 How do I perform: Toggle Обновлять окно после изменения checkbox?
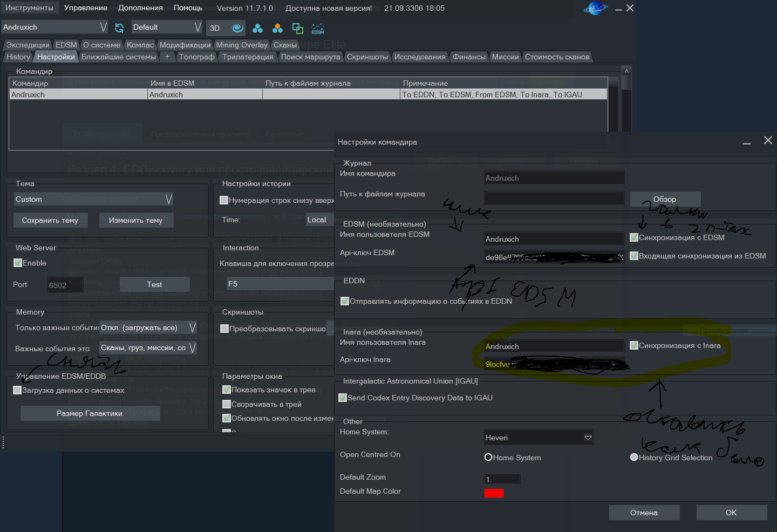tap(227, 418)
